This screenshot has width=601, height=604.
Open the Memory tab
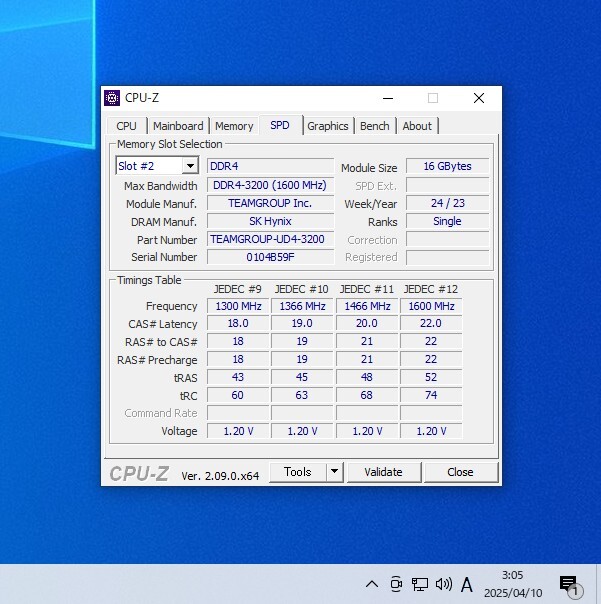[234, 126]
